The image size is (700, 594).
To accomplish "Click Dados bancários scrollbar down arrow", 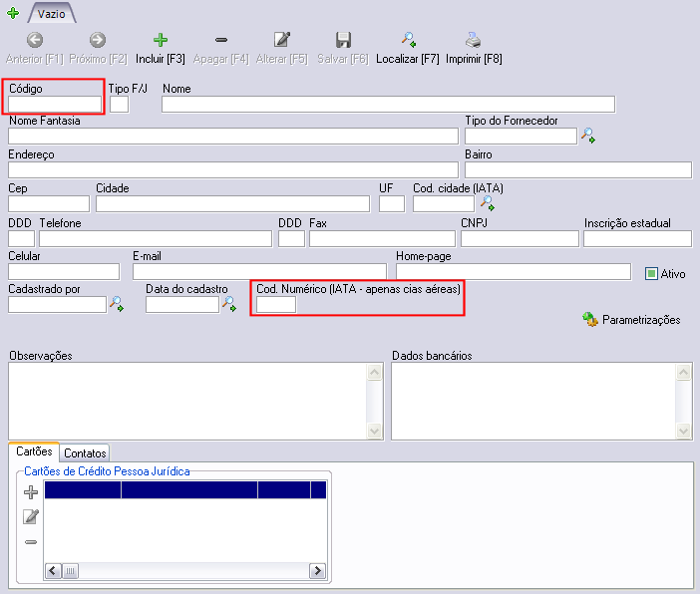I will tap(683, 431).
